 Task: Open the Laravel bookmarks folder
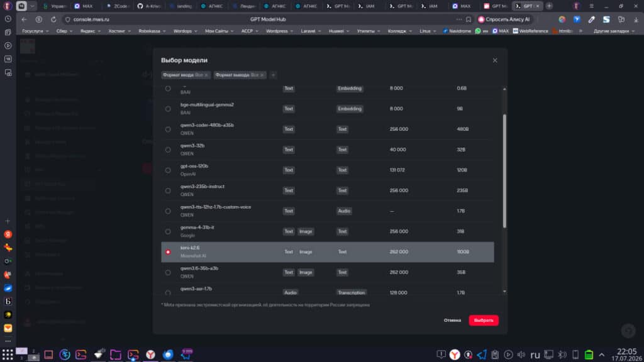311,31
